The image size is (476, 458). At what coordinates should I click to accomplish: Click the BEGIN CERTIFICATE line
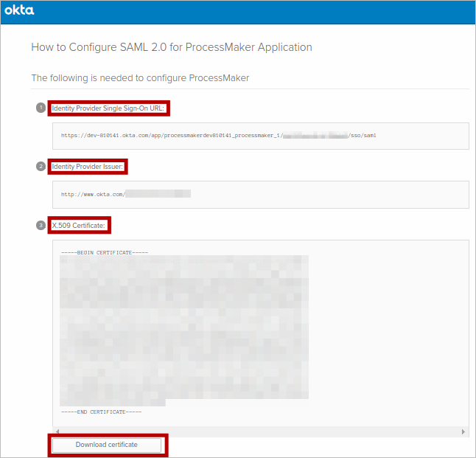pos(105,252)
